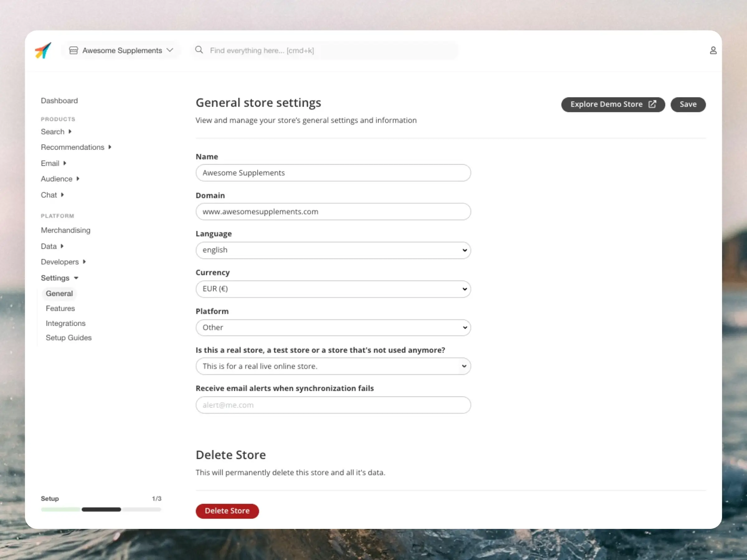Screen dimensions: 747x560
Task: Open the Language dropdown
Action: coord(333,250)
